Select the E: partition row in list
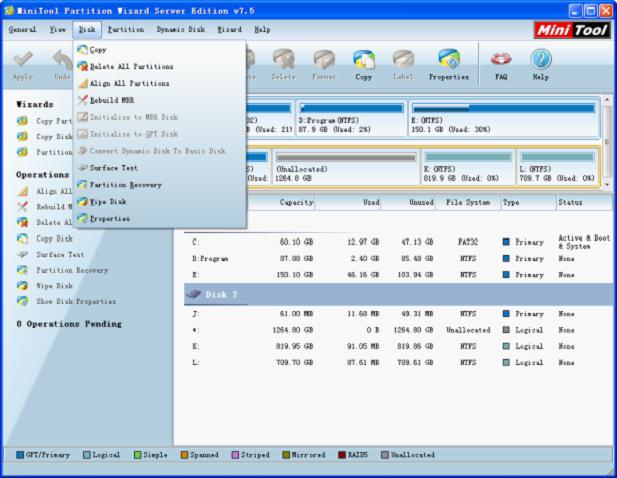Screen dimensions: 617x478 pos(398,275)
